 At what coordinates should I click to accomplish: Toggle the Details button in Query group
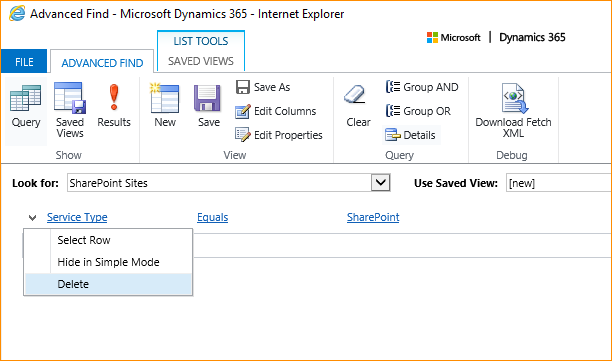[x=411, y=135]
